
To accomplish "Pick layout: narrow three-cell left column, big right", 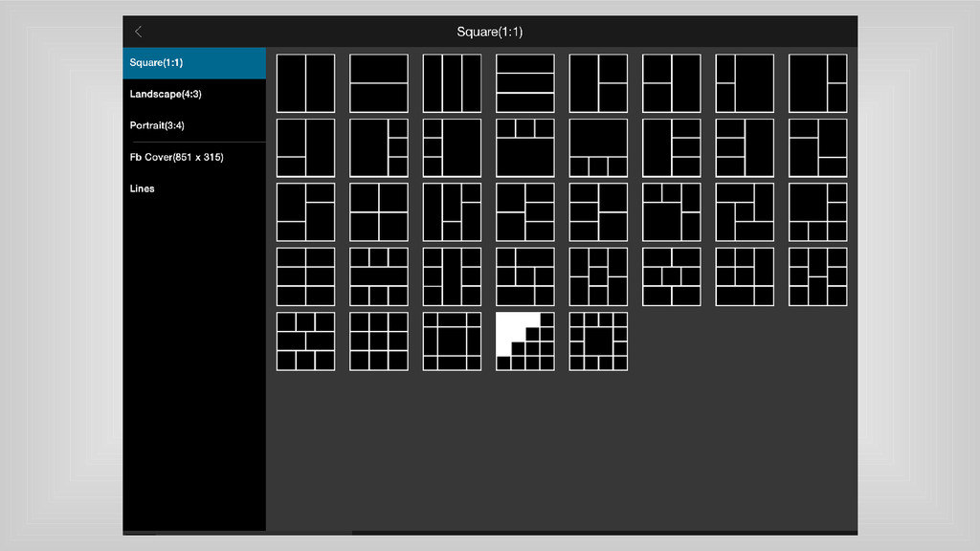I will [452, 148].
